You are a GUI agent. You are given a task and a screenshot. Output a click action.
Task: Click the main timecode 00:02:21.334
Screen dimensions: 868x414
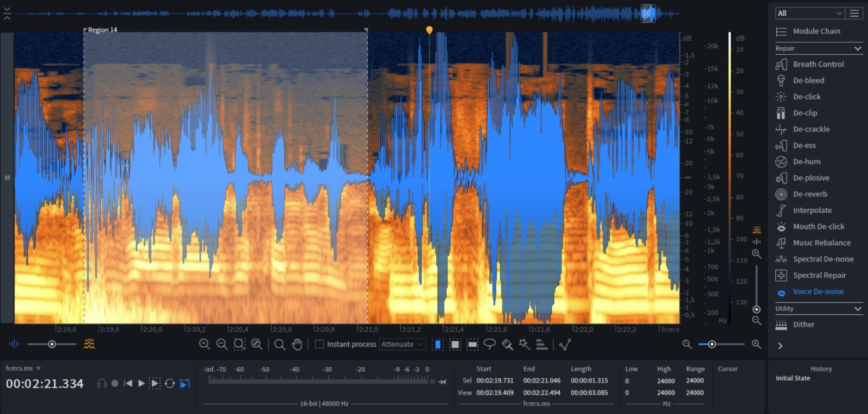click(44, 384)
